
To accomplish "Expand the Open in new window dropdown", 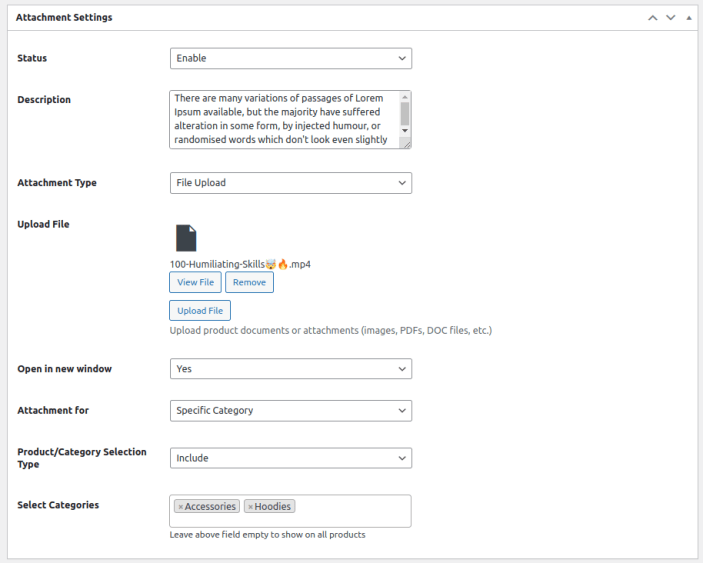I will point(290,369).
